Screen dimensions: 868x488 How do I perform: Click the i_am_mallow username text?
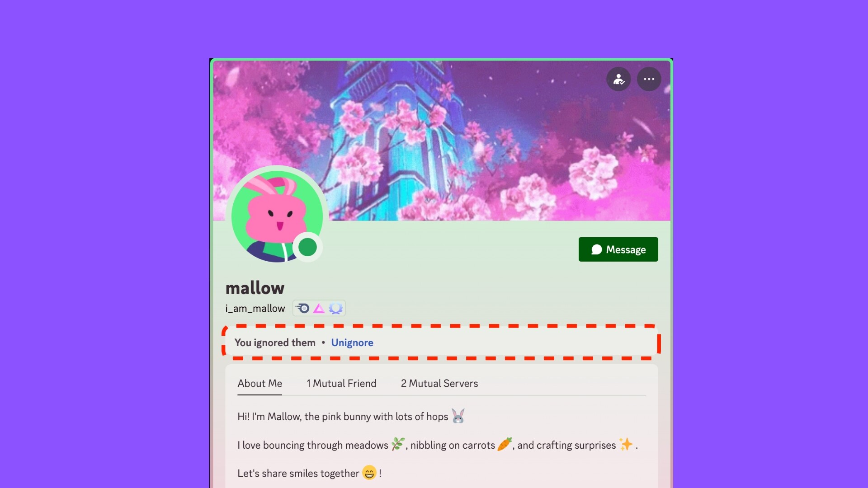click(255, 308)
